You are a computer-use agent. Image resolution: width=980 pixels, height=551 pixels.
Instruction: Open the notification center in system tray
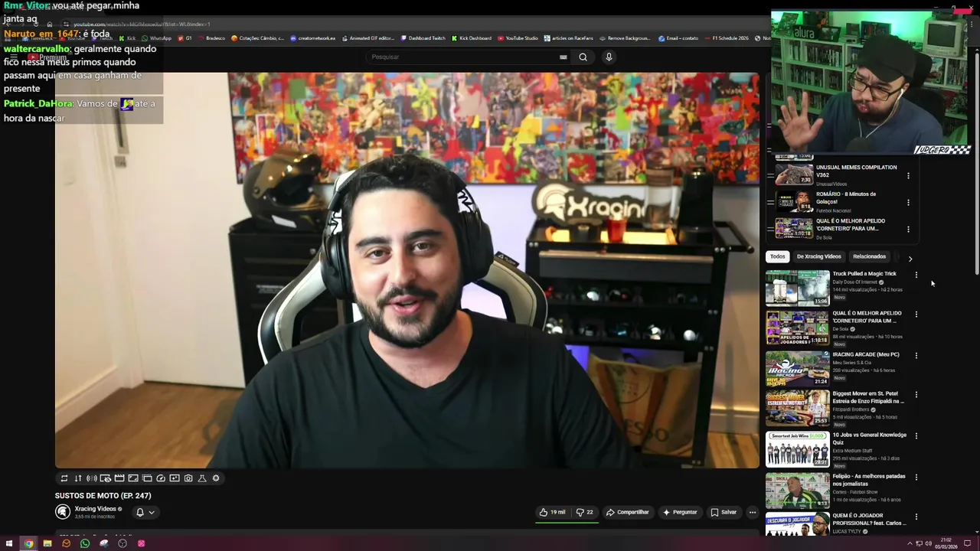[967, 543]
